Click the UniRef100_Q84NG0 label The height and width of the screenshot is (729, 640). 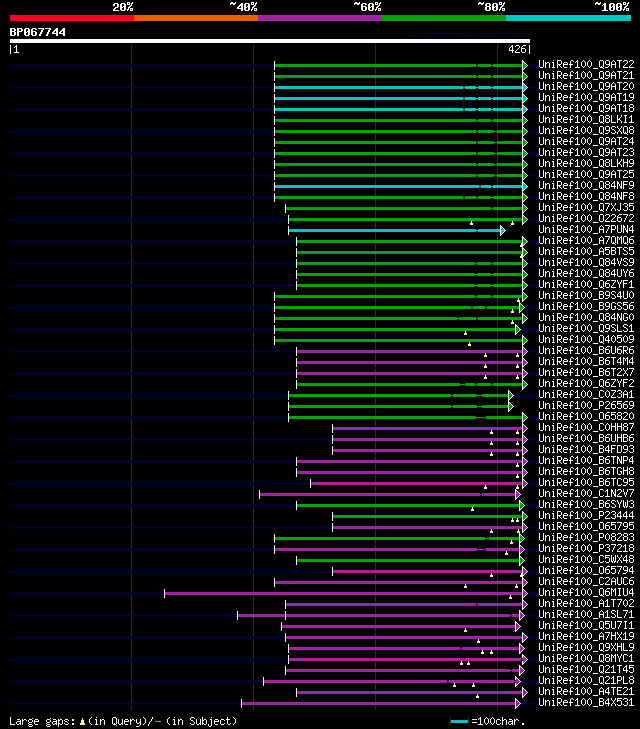tap(586, 318)
